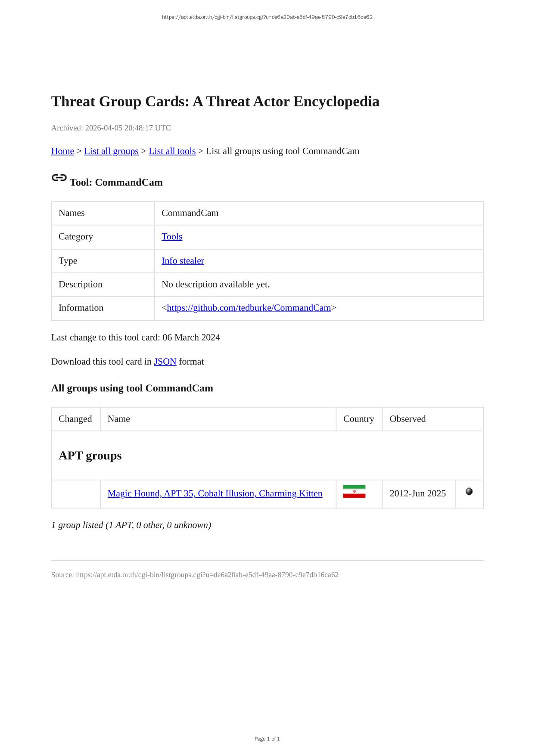Viewport: 535px width, 756px height.
Task: Click the Iran flag icon
Action: pyautogui.click(x=354, y=492)
